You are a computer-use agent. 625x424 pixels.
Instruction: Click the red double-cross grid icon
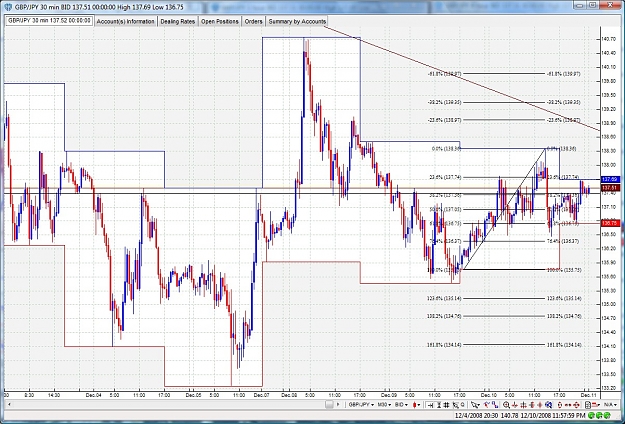tap(523, 405)
